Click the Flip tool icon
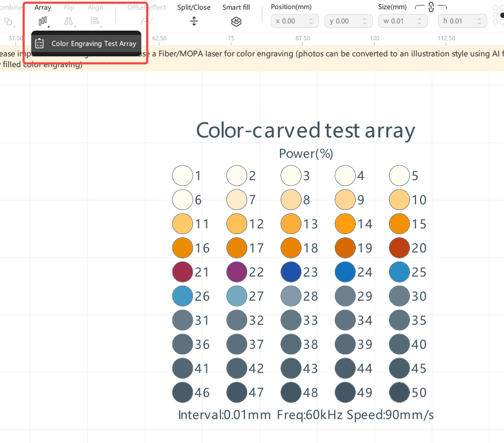The image size is (504, 443). pyautogui.click(x=69, y=21)
